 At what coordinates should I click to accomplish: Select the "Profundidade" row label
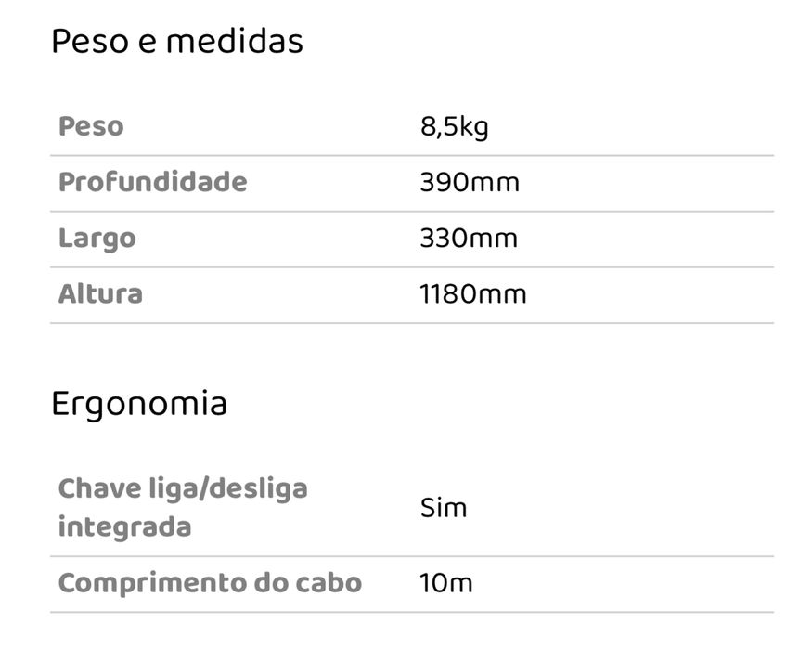[153, 182]
